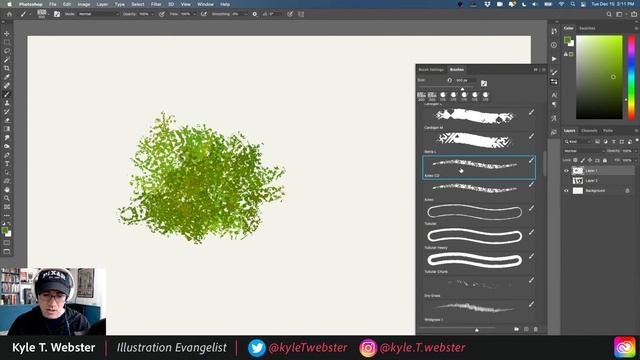The image size is (640, 360).
Task: Open symmetry paint options icon
Action: click(x=301, y=14)
